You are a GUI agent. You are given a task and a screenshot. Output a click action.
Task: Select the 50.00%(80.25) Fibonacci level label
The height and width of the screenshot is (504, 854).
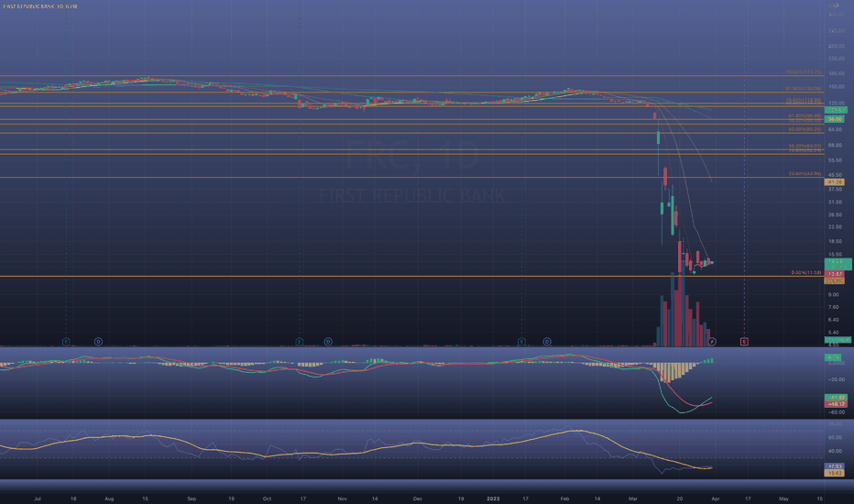(805, 129)
